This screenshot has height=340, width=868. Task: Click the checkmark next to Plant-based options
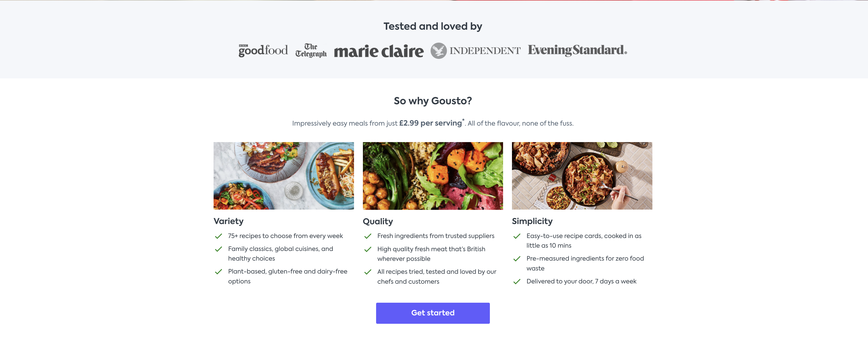(218, 272)
